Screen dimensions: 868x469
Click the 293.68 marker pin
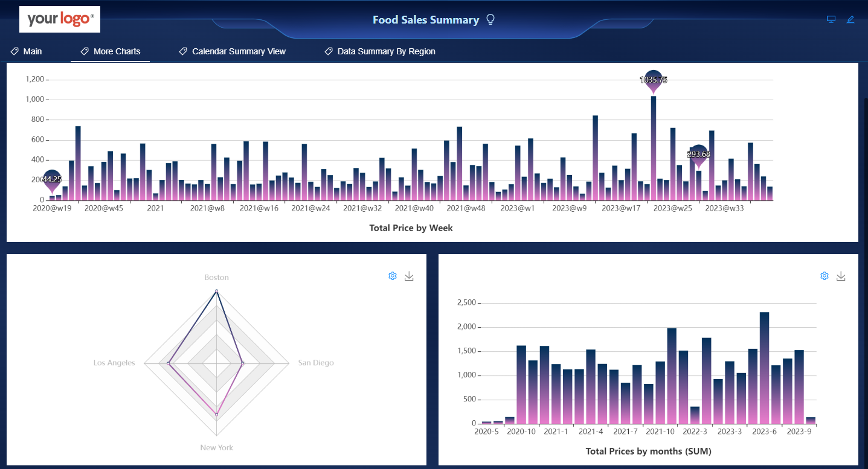pyautogui.click(x=698, y=156)
